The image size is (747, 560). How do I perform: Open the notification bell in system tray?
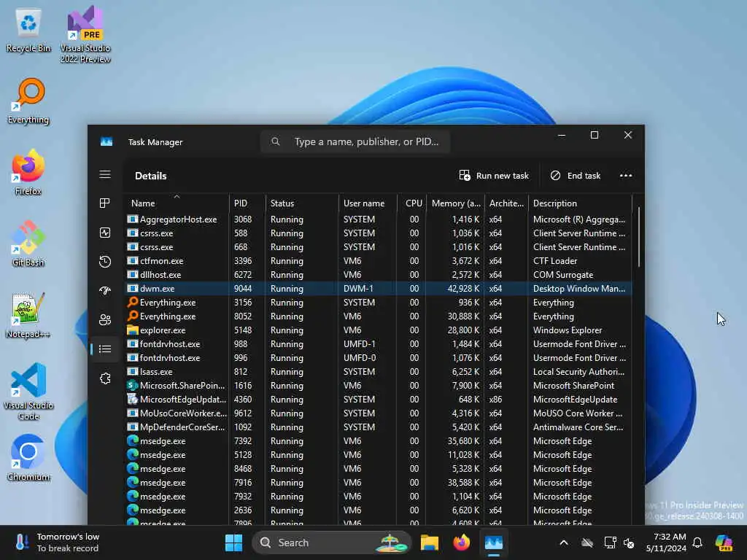(x=697, y=542)
